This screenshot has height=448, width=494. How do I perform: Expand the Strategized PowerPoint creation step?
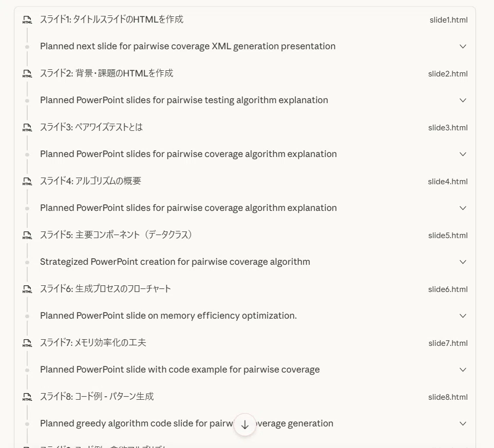(463, 262)
